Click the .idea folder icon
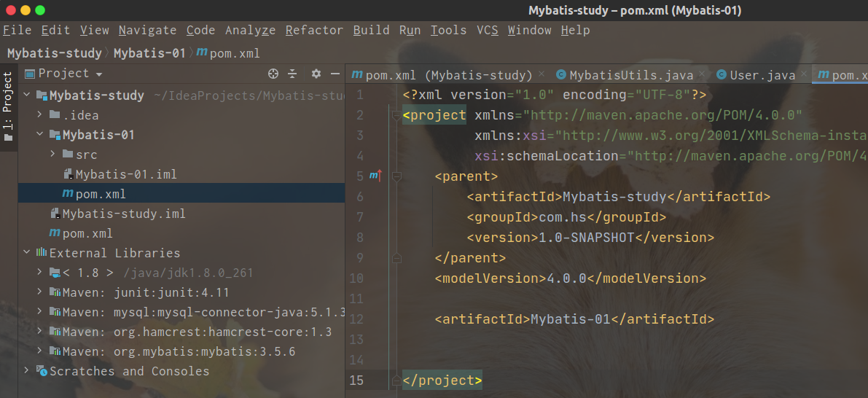Image resolution: width=868 pixels, height=398 pixels. click(55, 114)
